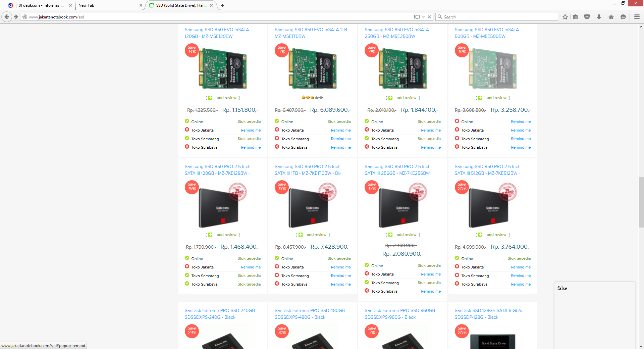Bookmark this page with the star icon
The height and width of the screenshot is (349, 644).
point(565,17)
